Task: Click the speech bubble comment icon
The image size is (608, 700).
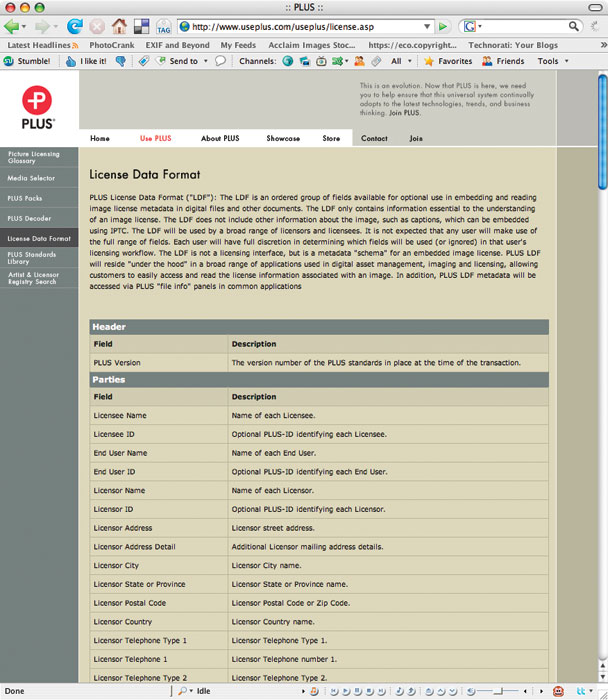Action: (220, 61)
